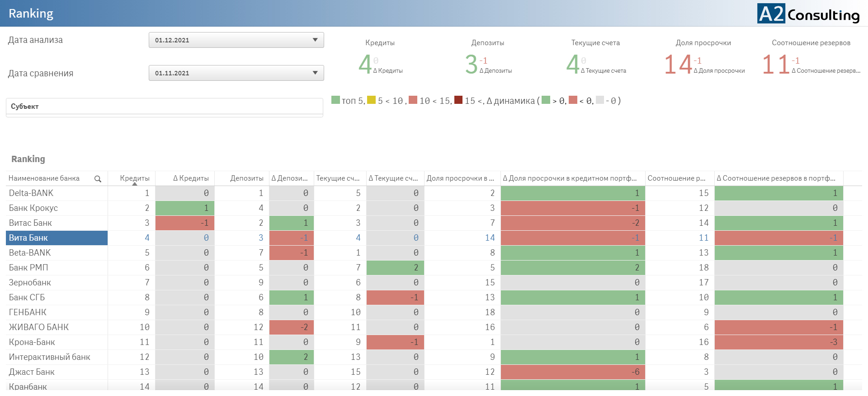This screenshot has height=396, width=868.
Task: Select Банк Крокус in the bank list
Action: pyautogui.click(x=33, y=208)
